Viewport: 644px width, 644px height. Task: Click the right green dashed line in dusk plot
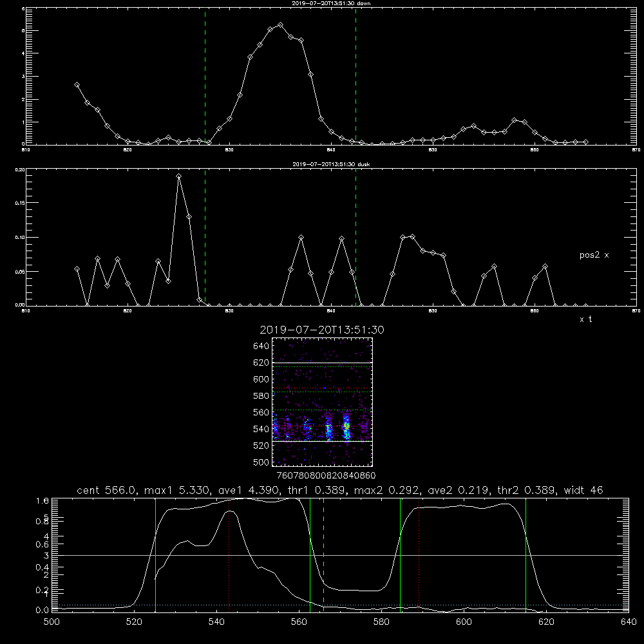[355, 238]
